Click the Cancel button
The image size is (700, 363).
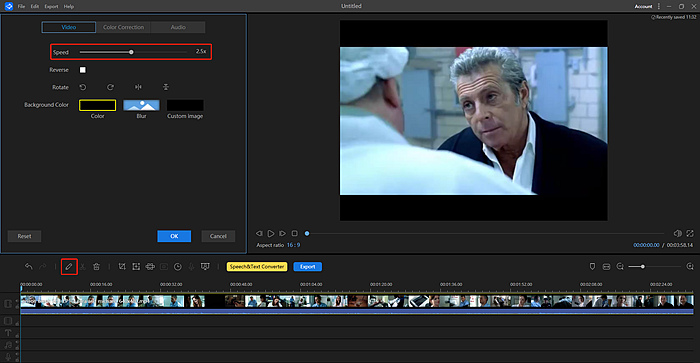pos(218,236)
